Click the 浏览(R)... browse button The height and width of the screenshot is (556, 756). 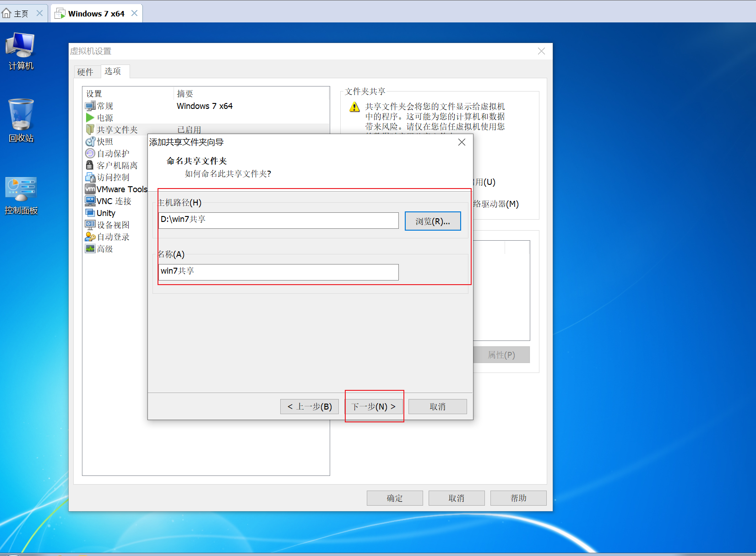(433, 221)
